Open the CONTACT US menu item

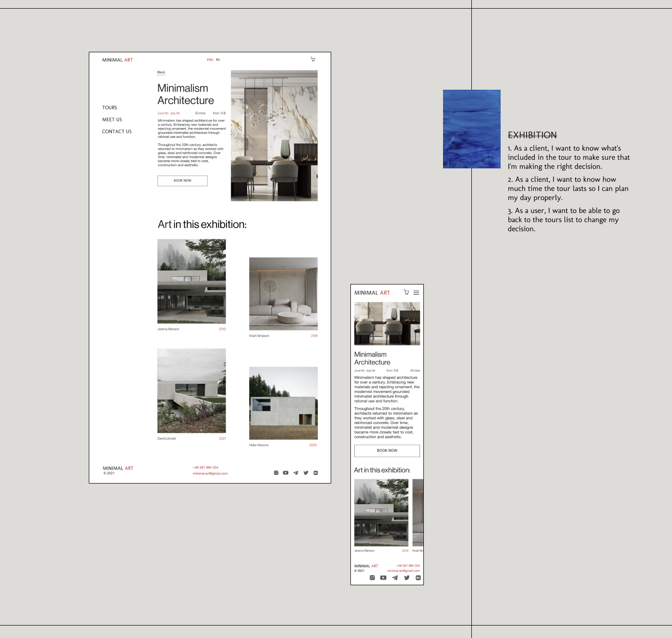tap(117, 131)
